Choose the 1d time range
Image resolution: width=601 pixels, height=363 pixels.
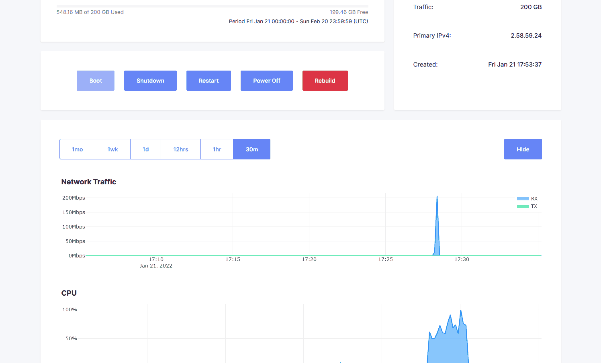point(146,149)
